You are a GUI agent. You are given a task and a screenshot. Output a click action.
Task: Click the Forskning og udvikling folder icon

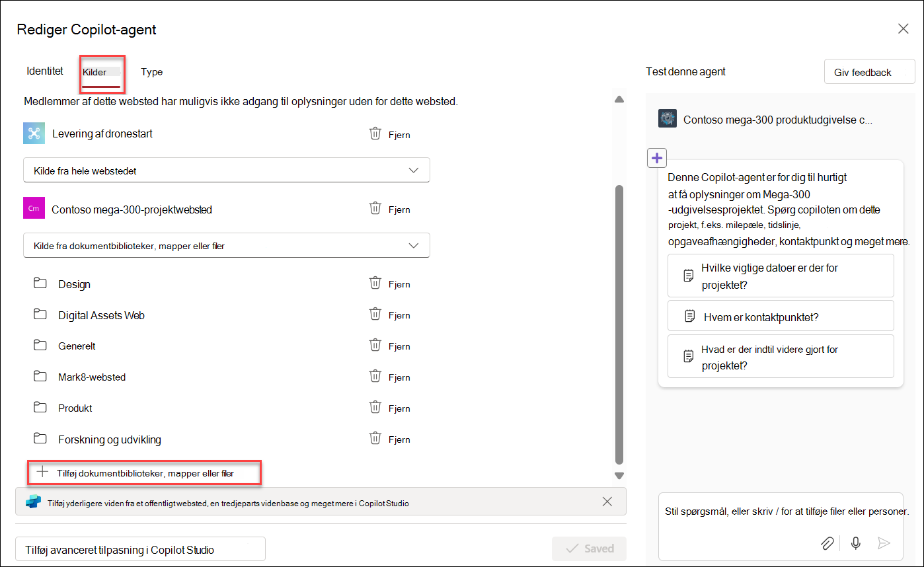40,438
